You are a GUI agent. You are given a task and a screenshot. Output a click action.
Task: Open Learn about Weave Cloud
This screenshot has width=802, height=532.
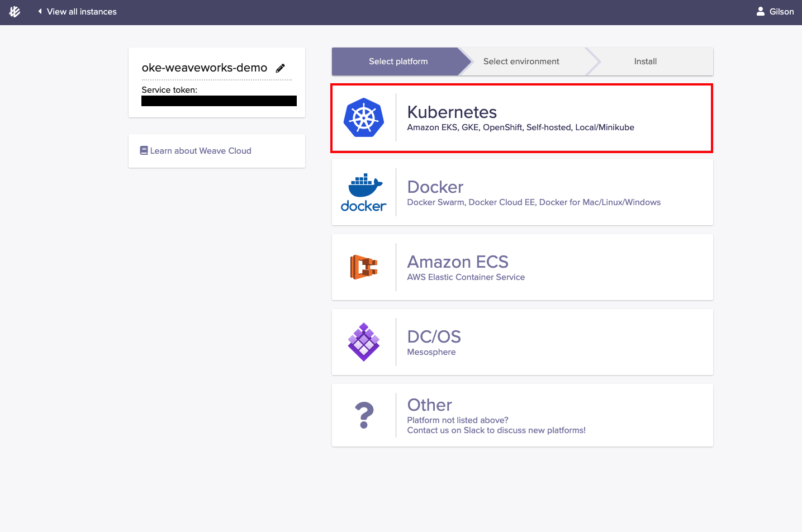[x=200, y=150]
